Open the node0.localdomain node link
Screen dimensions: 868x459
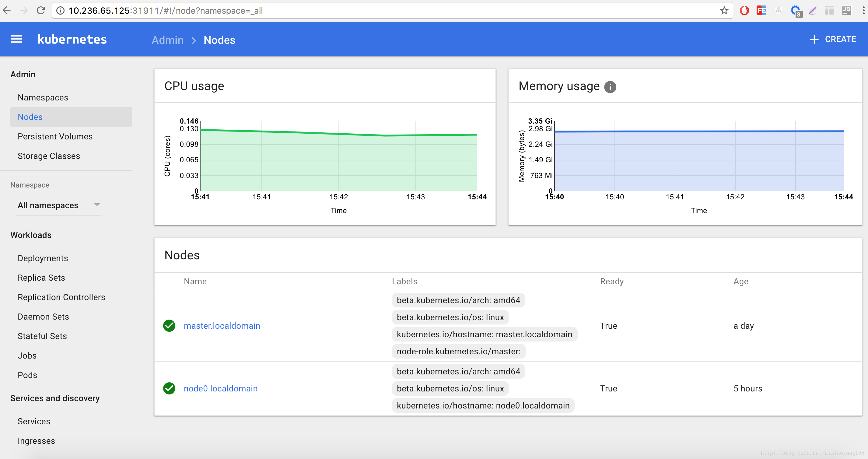[x=220, y=388]
